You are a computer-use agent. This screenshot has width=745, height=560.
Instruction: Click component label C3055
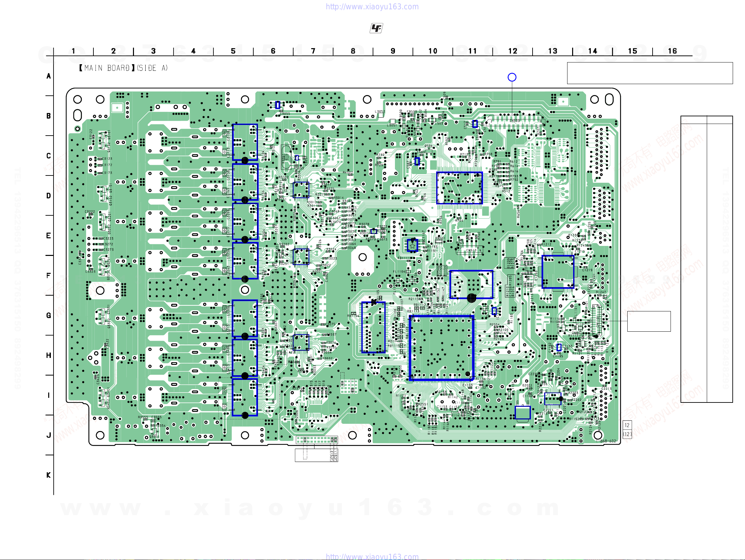tap(285, 114)
